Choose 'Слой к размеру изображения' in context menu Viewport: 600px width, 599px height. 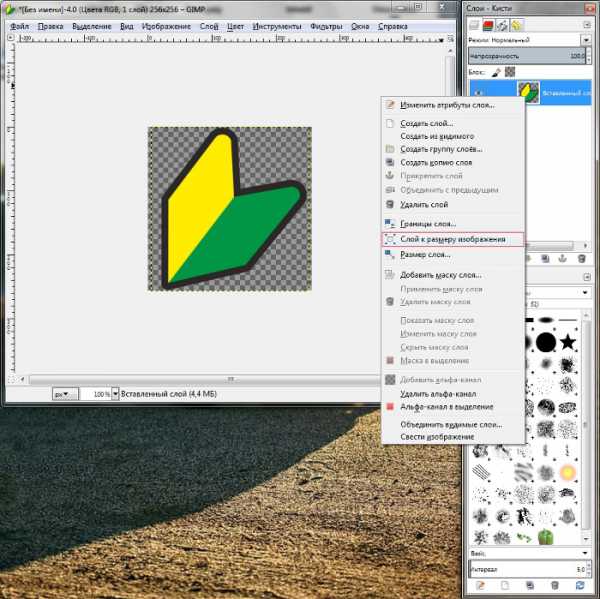[453, 239]
